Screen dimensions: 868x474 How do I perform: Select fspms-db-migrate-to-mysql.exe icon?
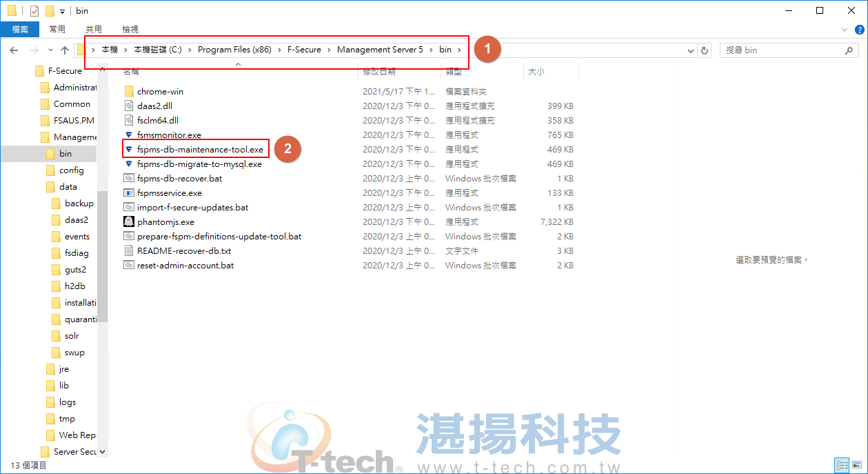(129, 164)
